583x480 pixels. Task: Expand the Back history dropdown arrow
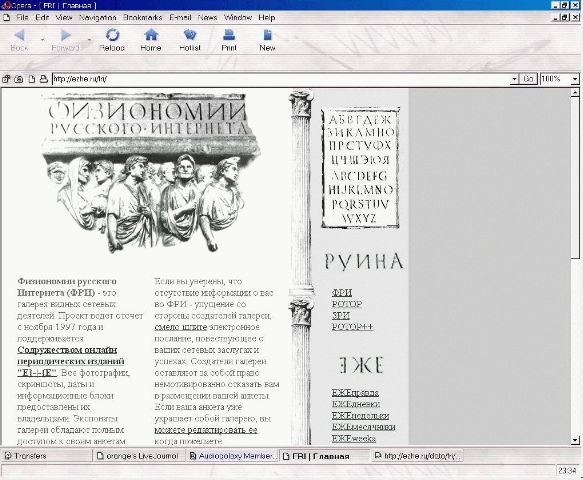click(x=43, y=39)
